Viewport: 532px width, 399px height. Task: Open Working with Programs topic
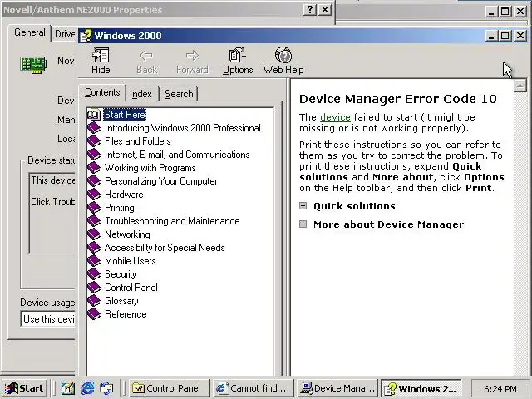(x=150, y=168)
